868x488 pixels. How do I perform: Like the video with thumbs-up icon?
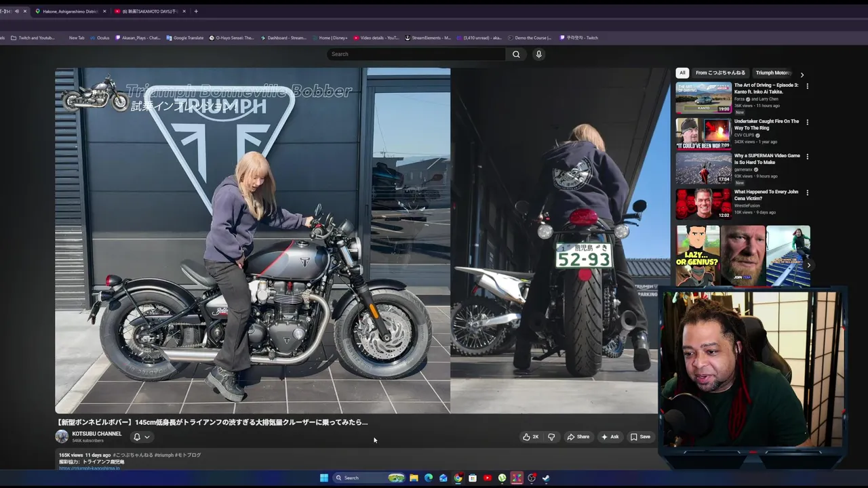(530, 437)
